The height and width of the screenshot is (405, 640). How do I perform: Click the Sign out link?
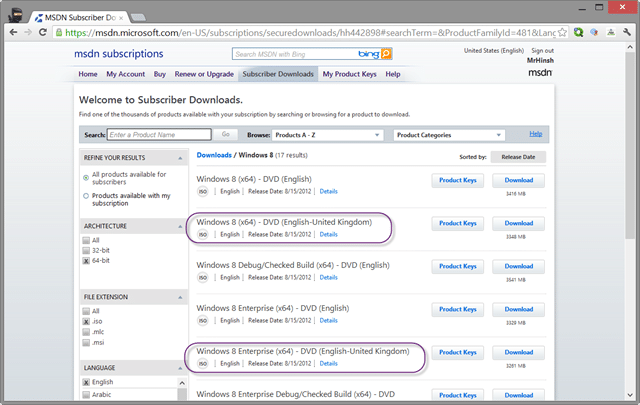tap(542, 51)
